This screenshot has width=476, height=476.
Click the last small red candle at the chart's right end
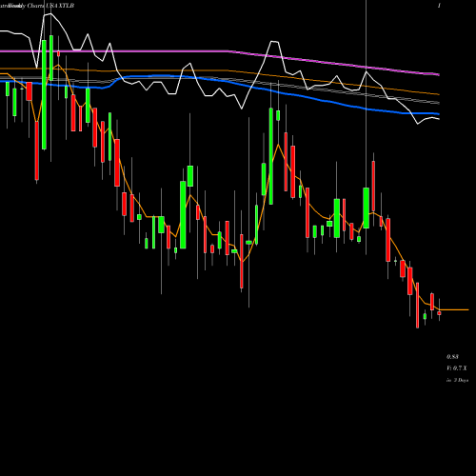(x=439, y=313)
